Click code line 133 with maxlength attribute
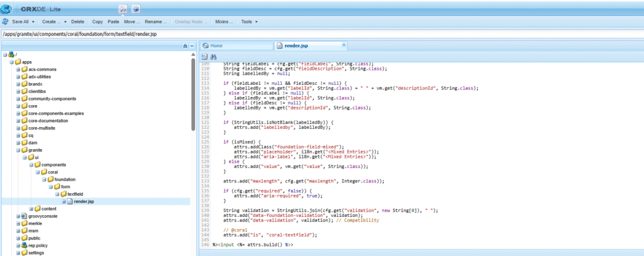Image resolution: width=644 pixels, height=256 pixels. coord(304,181)
